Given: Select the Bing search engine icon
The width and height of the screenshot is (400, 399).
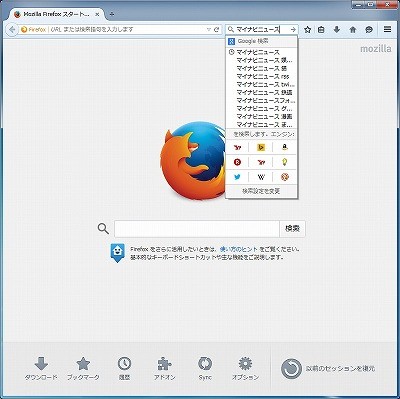Looking at the screenshot, I should point(261,147).
